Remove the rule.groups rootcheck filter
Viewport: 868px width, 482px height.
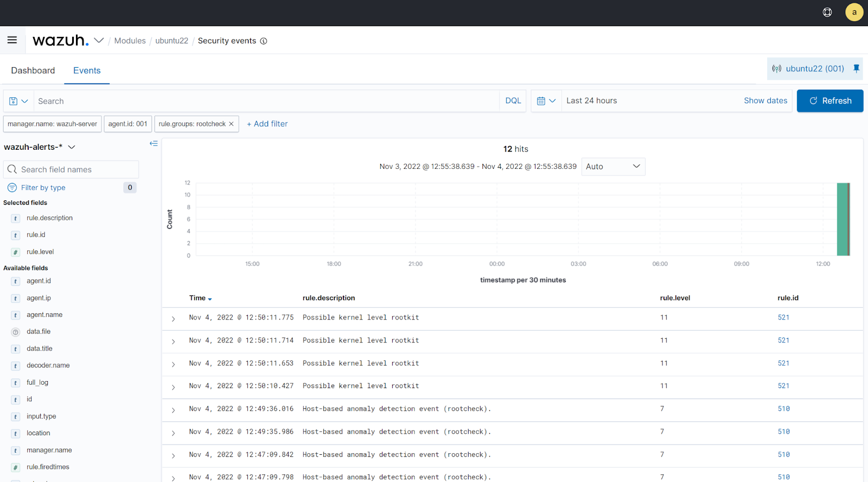click(231, 124)
